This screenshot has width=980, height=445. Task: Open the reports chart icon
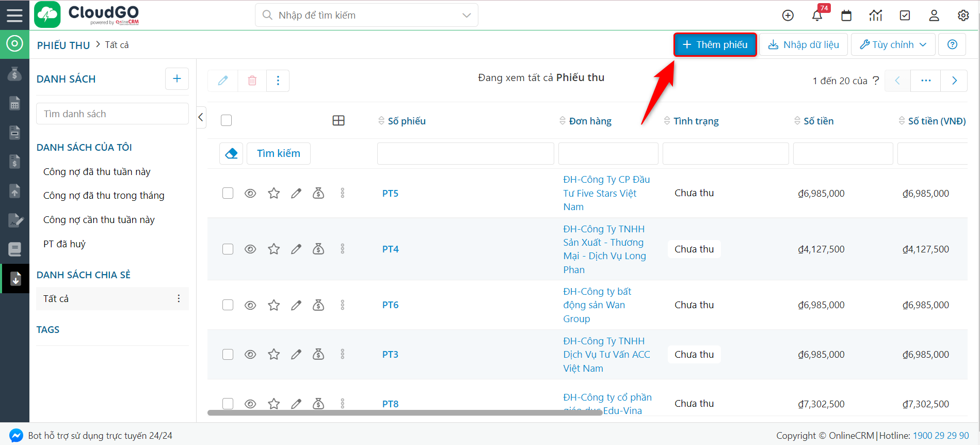pos(875,15)
